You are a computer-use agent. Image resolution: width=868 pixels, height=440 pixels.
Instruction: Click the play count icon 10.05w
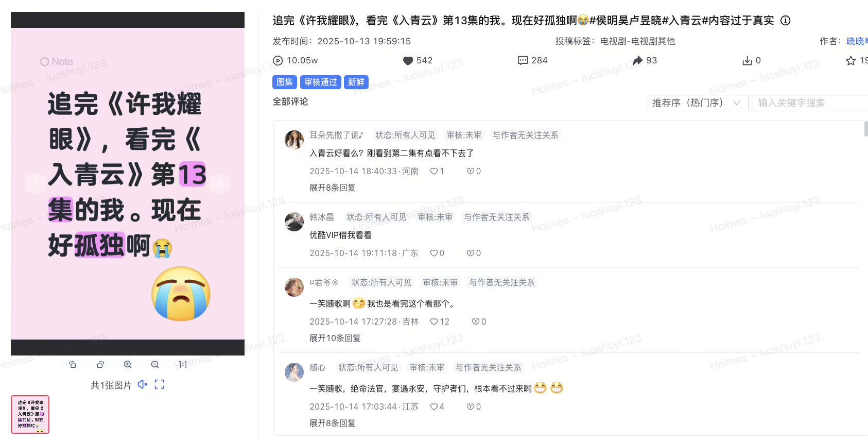coord(278,60)
